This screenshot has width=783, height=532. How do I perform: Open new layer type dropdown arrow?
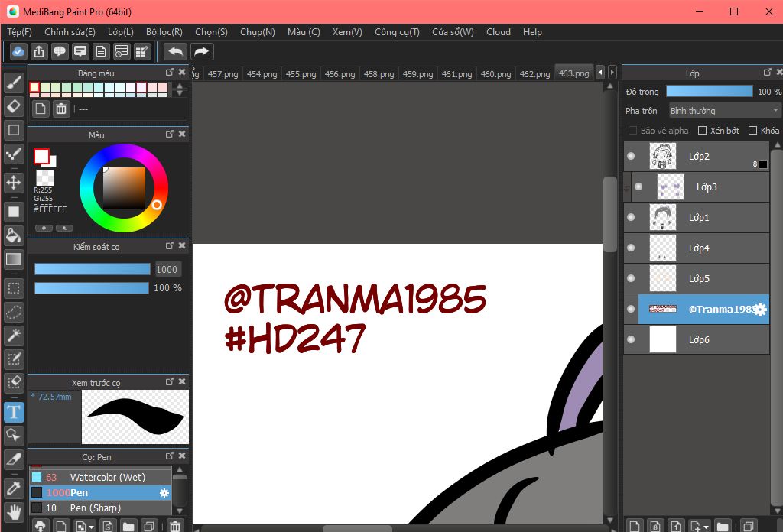click(706, 527)
